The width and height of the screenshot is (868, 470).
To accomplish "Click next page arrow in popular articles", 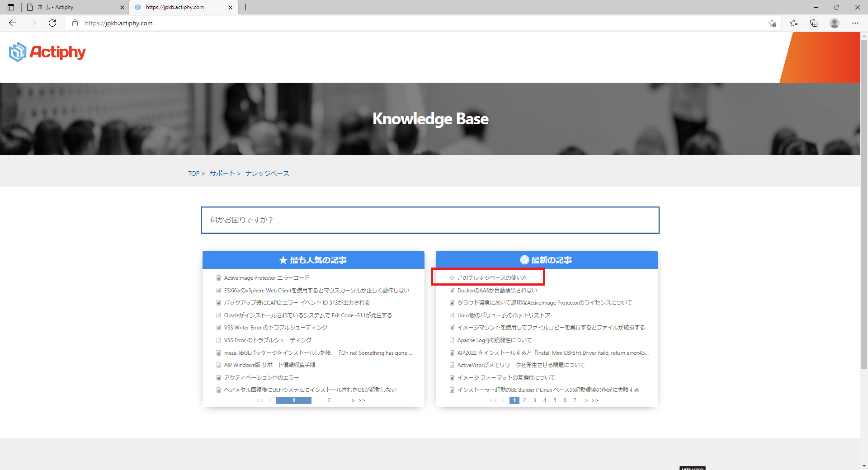I will click(353, 400).
